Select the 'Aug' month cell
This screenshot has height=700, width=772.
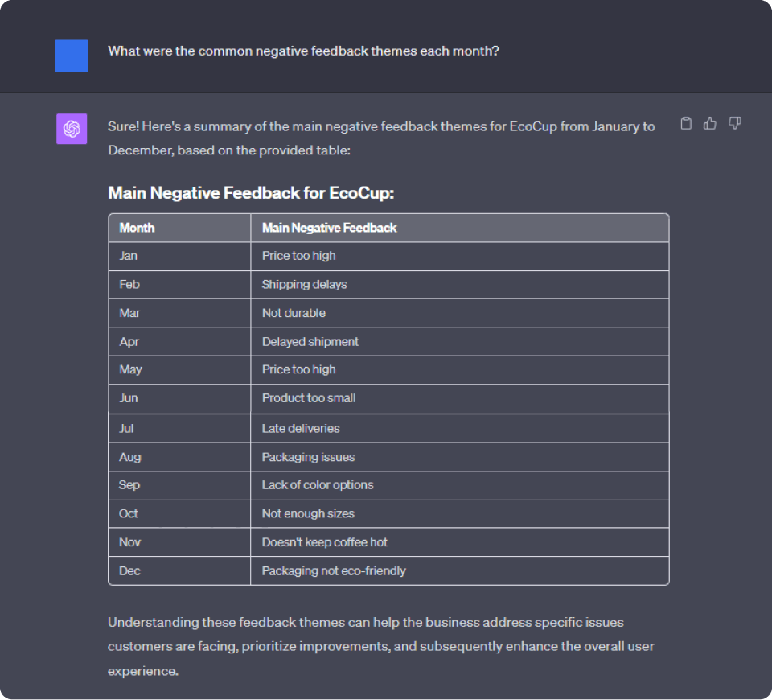coord(179,457)
